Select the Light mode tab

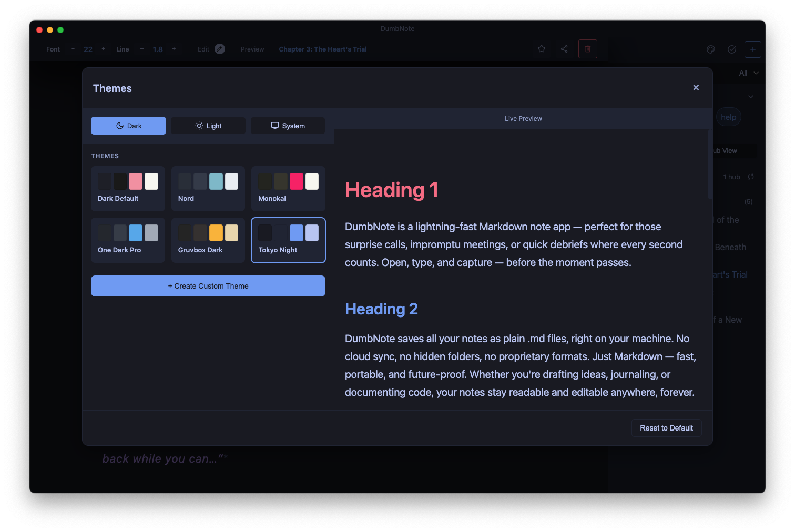point(208,126)
